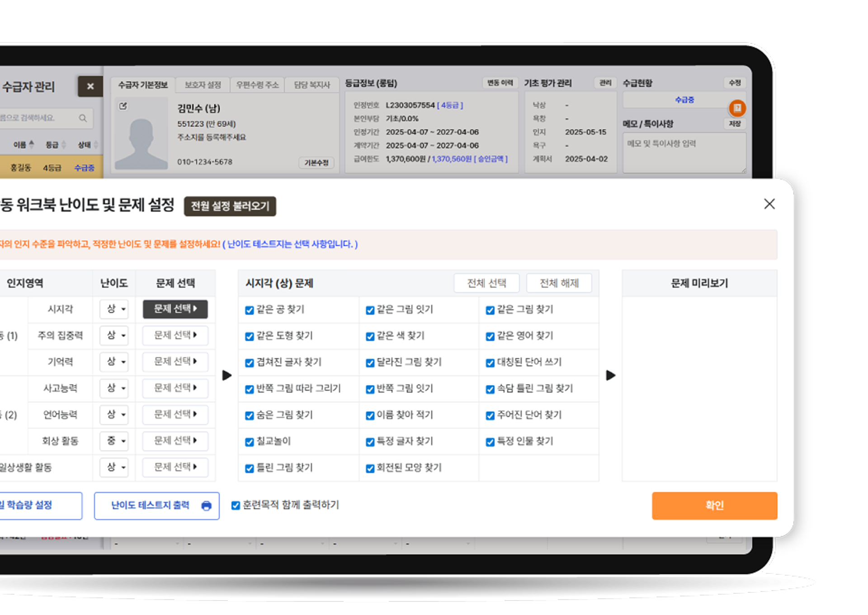Click the right arrow before 문제 미리보기
Viewport: 868px width, 615px height.
click(x=610, y=375)
